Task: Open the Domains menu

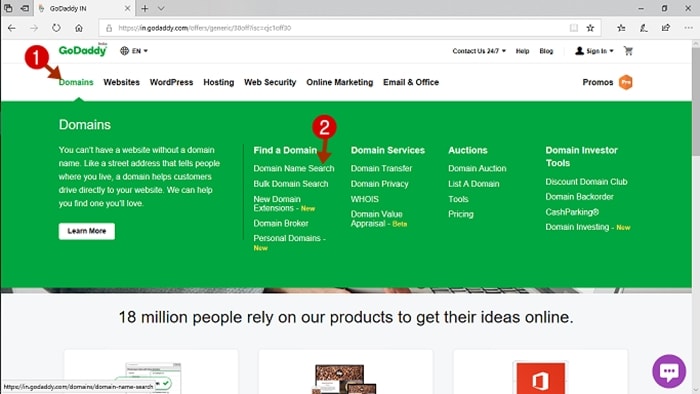Action: click(76, 82)
